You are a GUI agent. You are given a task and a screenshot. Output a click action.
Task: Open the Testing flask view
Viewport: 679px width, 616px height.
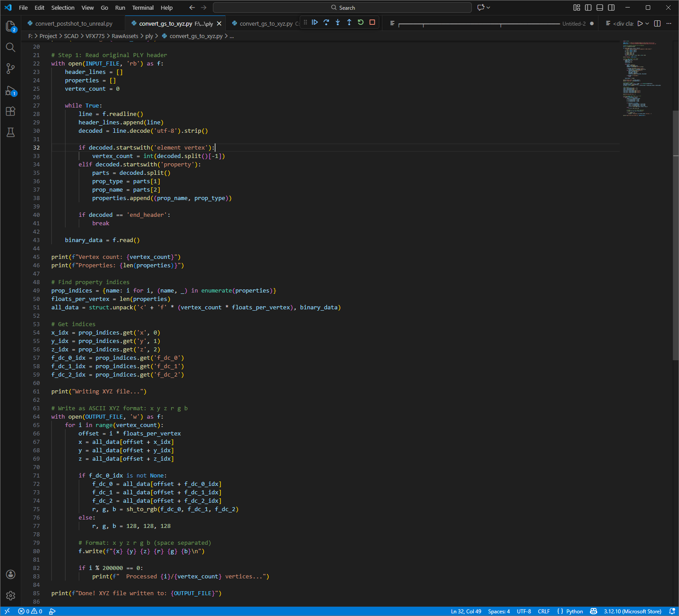tap(11, 132)
